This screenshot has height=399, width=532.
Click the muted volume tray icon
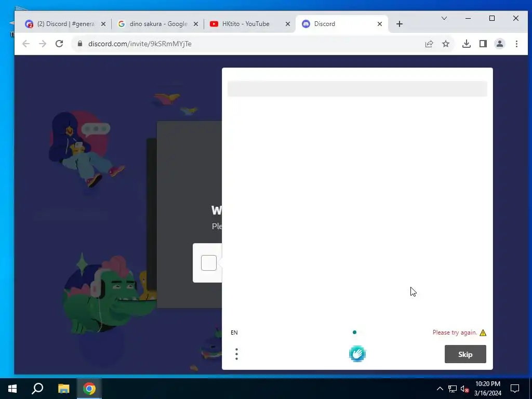click(464, 389)
